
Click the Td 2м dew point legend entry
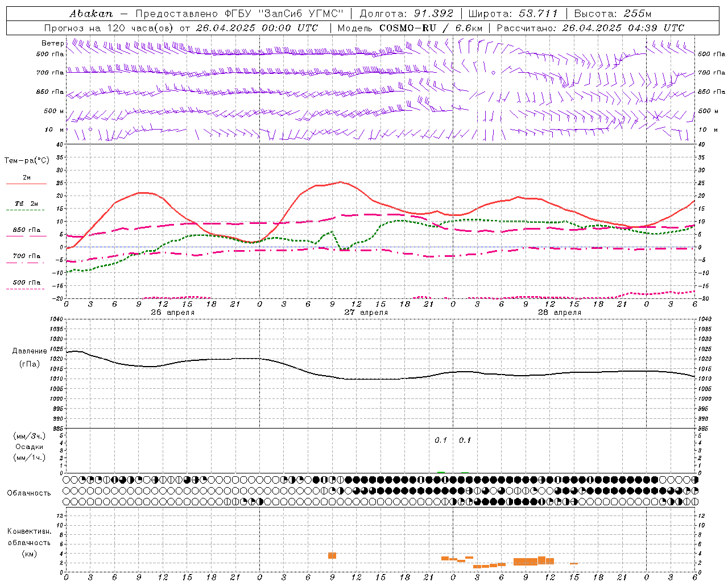pyautogui.click(x=27, y=203)
